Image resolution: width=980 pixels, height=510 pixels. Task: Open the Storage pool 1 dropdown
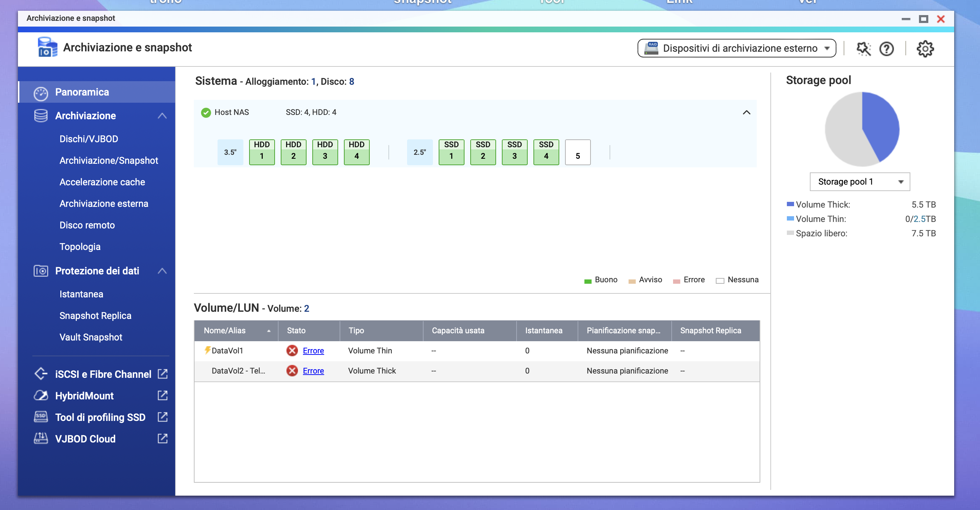(859, 181)
